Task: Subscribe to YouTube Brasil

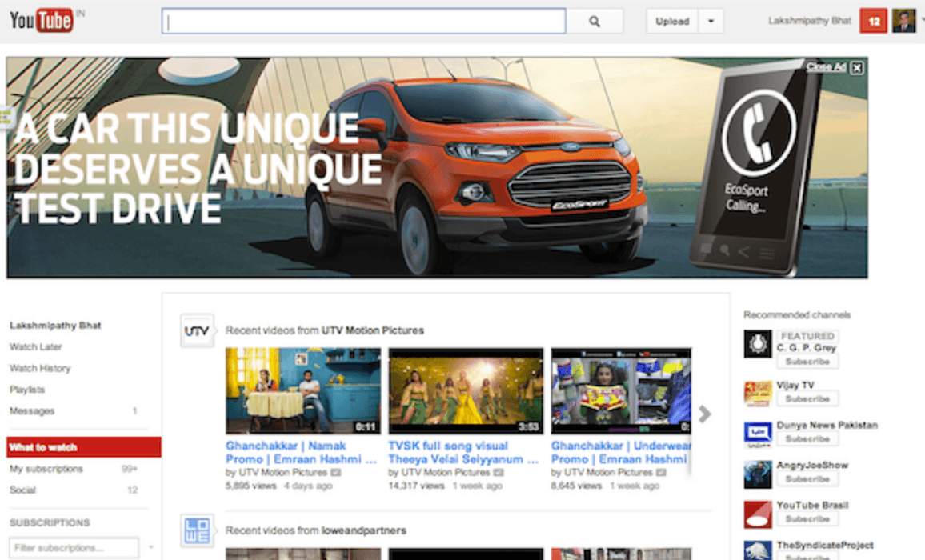Action: coord(807,519)
